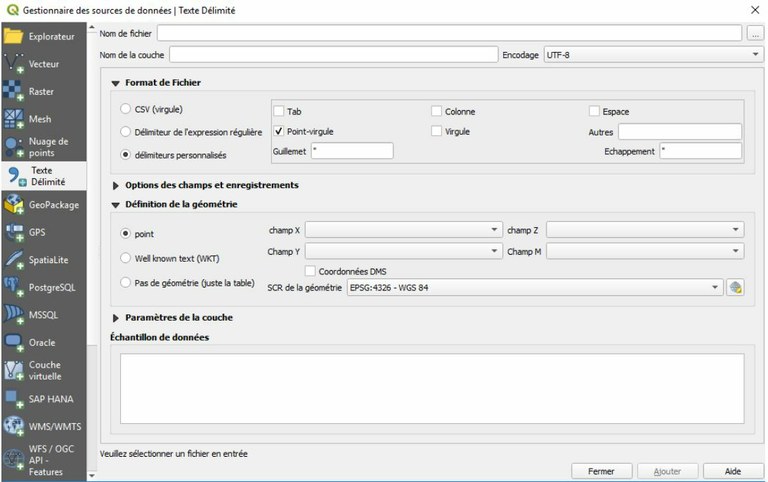Select the CSV (virgule) radio option

tap(126, 109)
